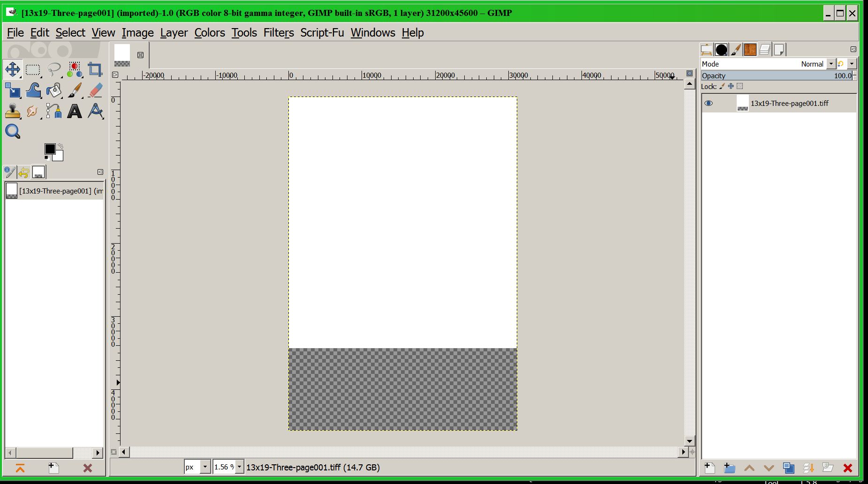Add a mask to the layer
Screen dimensions: 868x484
(828, 468)
